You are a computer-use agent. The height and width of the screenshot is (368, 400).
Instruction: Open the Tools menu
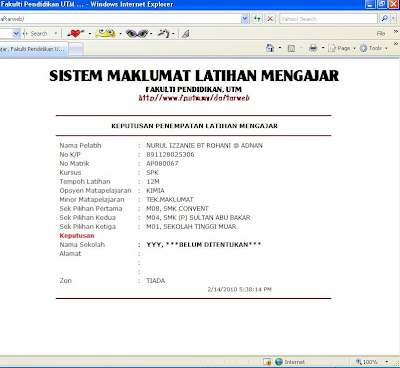[374, 48]
